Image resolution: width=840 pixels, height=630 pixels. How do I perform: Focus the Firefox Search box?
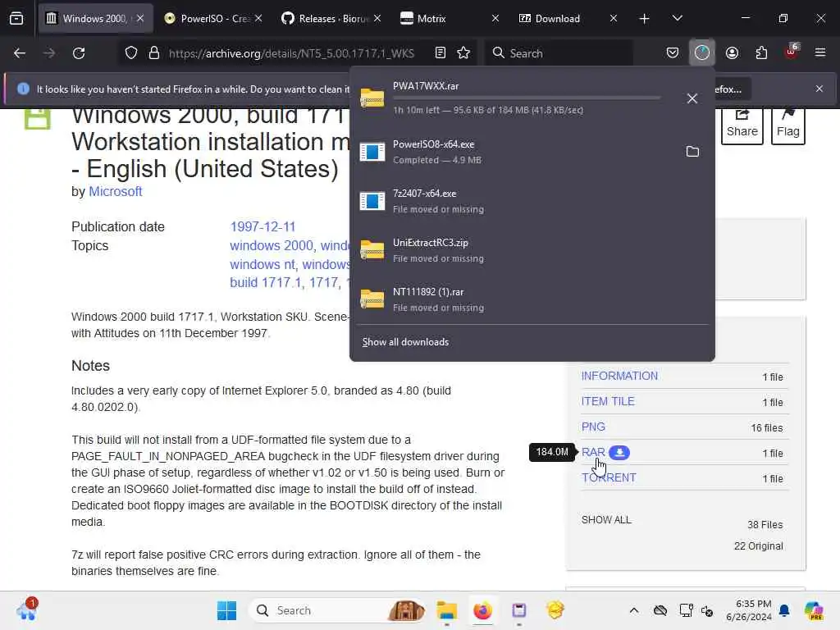click(x=559, y=53)
